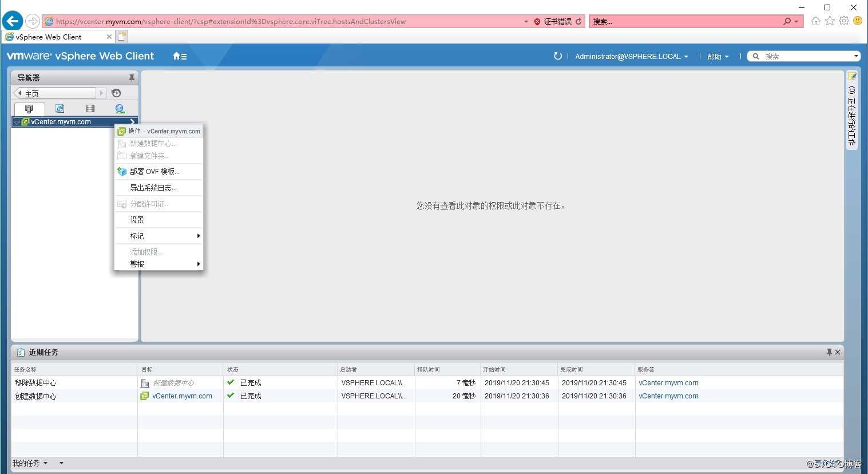The height and width of the screenshot is (474, 868).
Task: Open the vSphere home menu icon
Action: coord(180,56)
